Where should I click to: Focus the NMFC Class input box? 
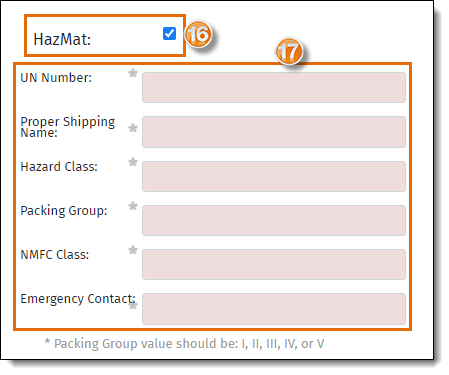274,264
